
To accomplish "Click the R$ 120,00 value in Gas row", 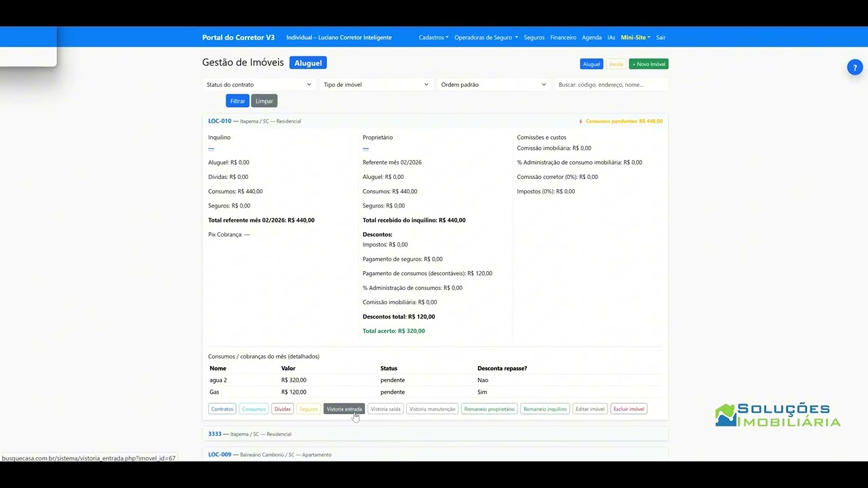I will point(294,392).
